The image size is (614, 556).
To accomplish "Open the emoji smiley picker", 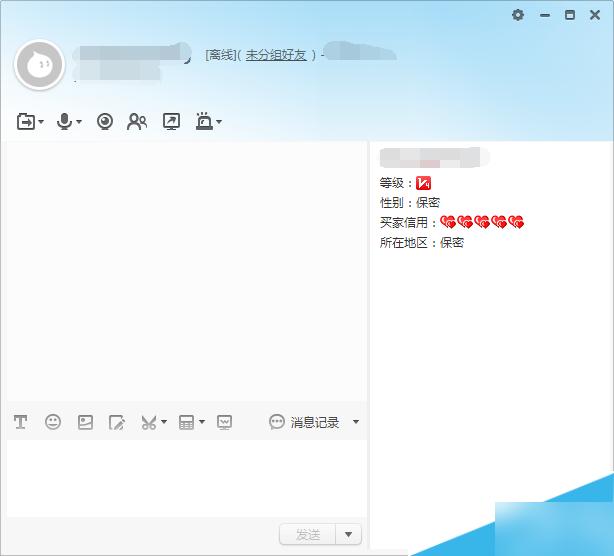I will point(53,422).
